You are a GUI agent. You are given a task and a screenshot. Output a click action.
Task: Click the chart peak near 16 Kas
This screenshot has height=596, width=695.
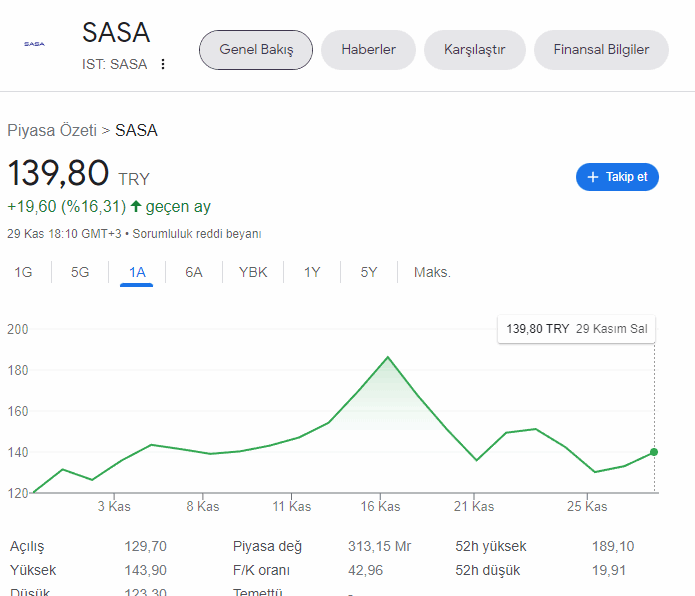388,357
